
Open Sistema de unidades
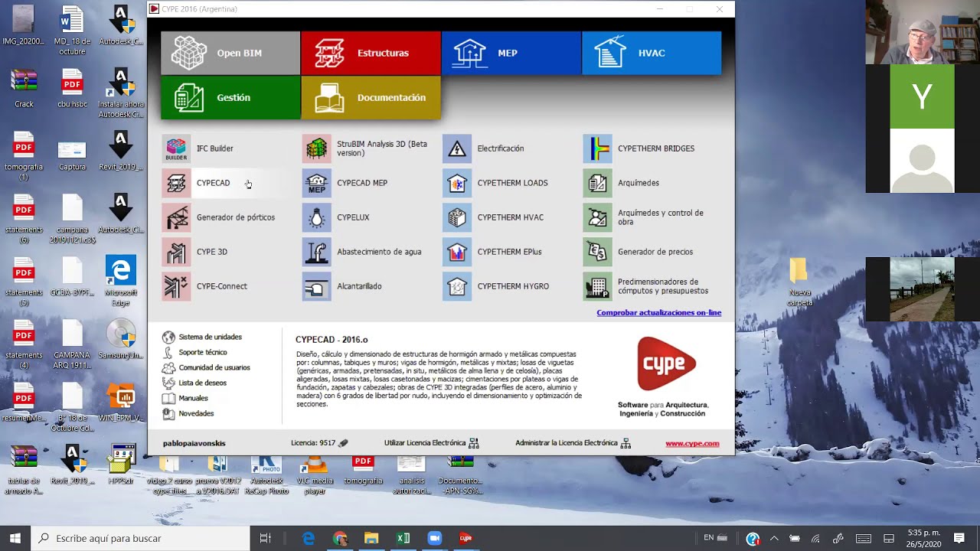202,337
